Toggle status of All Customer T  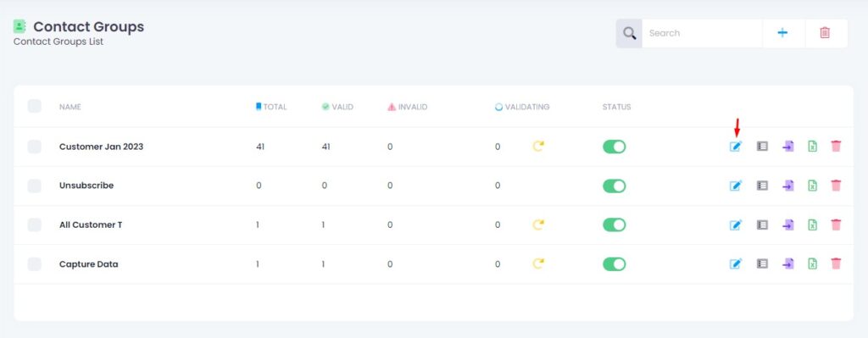coord(615,225)
